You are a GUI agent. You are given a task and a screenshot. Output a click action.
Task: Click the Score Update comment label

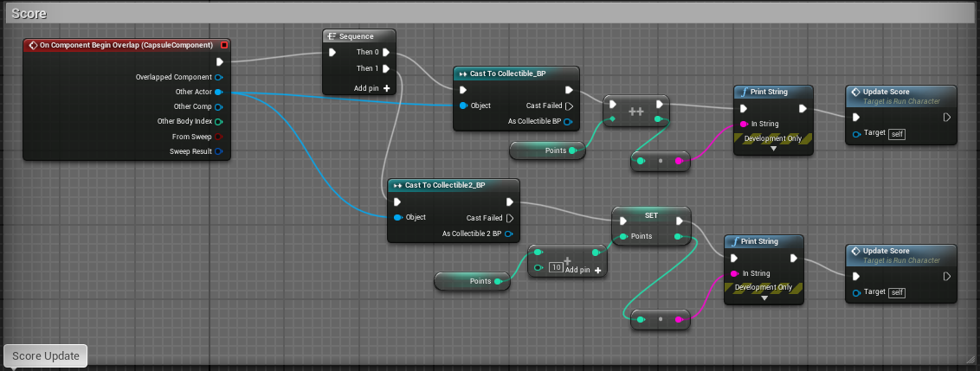point(45,355)
